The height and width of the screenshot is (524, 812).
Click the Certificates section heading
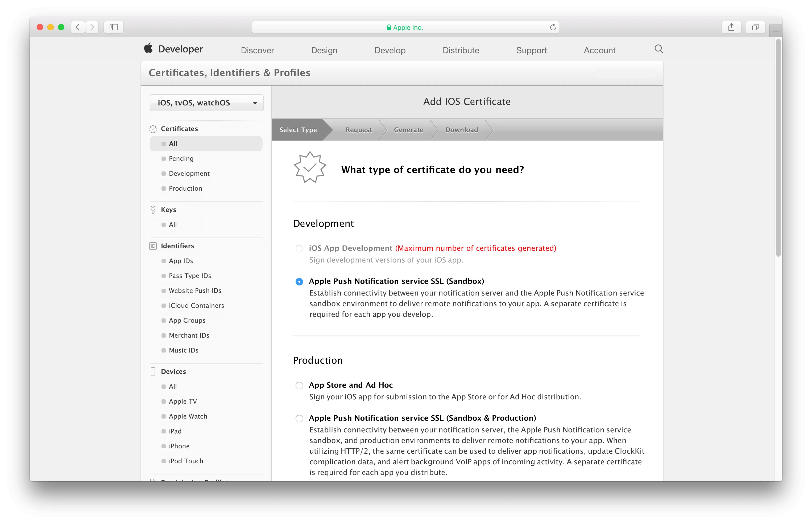pyautogui.click(x=179, y=129)
